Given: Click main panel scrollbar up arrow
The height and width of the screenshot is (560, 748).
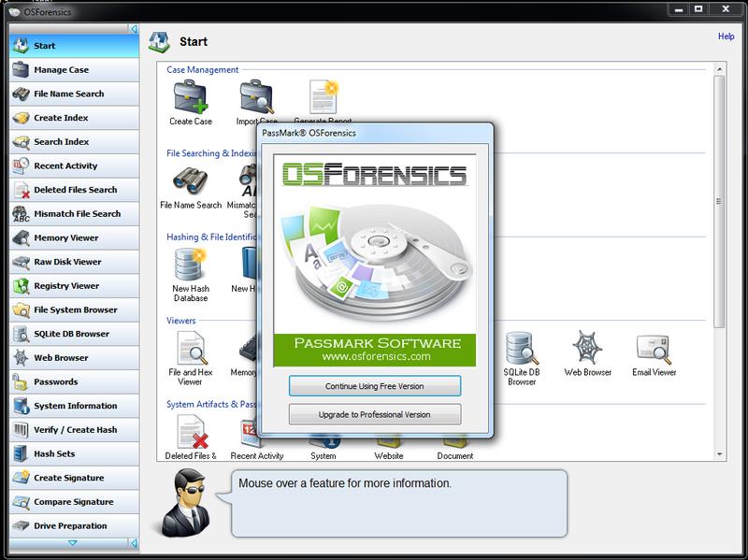Looking at the screenshot, I should [719, 69].
